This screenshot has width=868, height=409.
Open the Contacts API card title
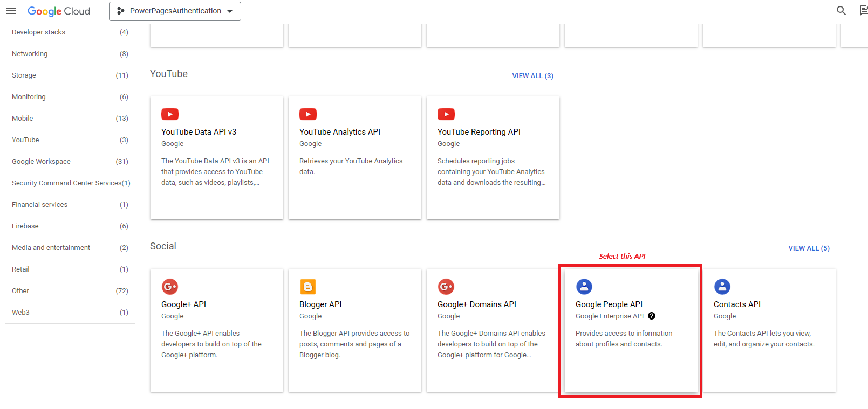(737, 304)
